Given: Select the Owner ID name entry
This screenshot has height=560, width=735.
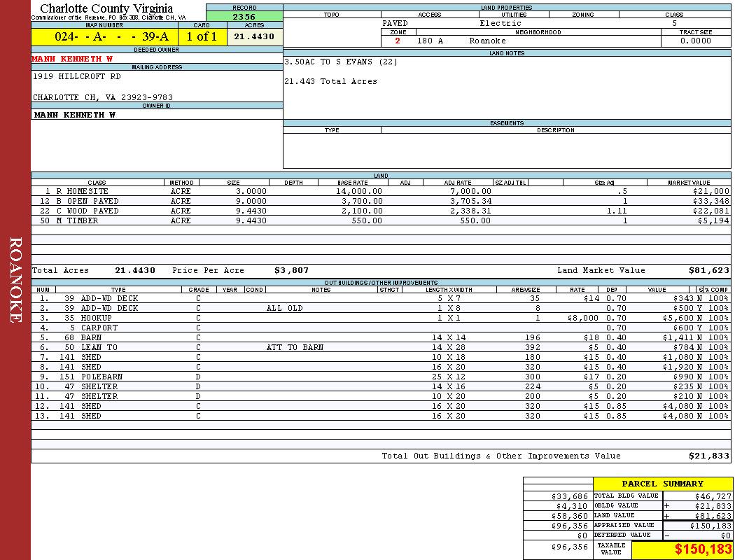Looking at the screenshot, I should 75,114.
